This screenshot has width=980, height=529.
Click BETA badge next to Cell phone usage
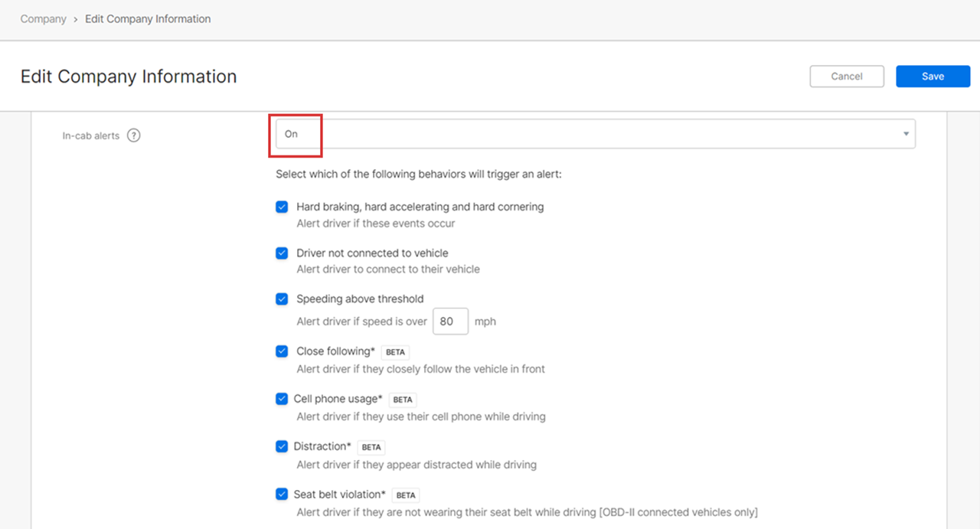click(403, 400)
